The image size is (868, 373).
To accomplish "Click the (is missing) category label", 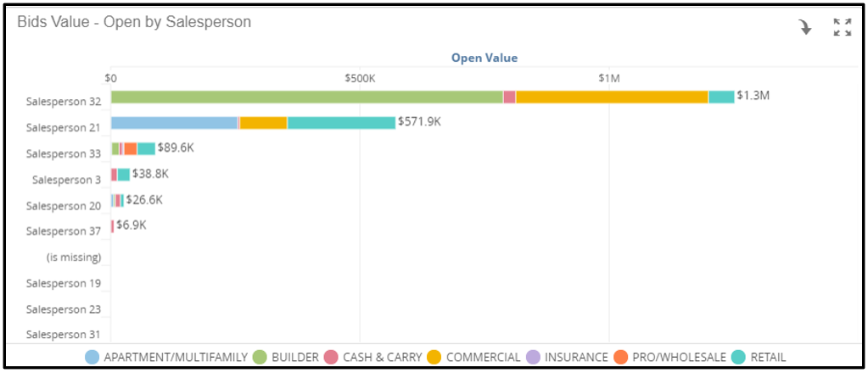I will pos(74,258).
